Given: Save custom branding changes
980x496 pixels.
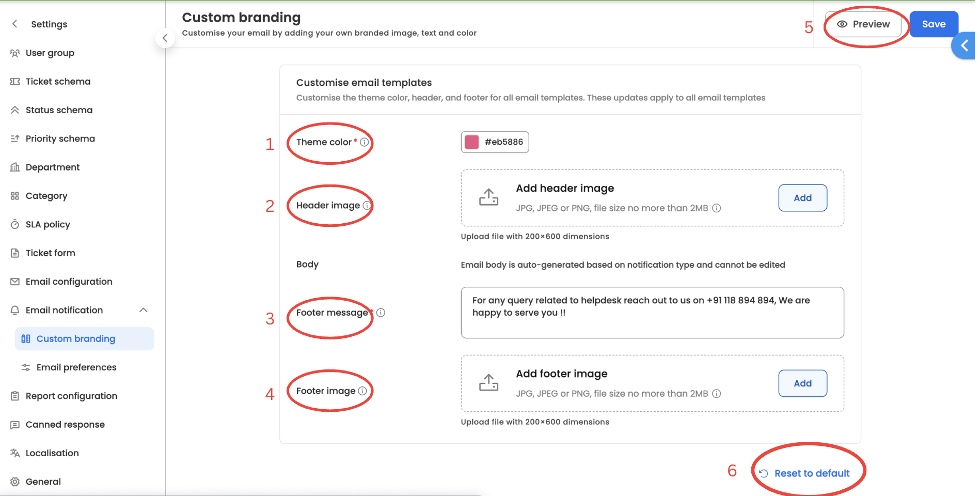Looking at the screenshot, I should tap(934, 24).
